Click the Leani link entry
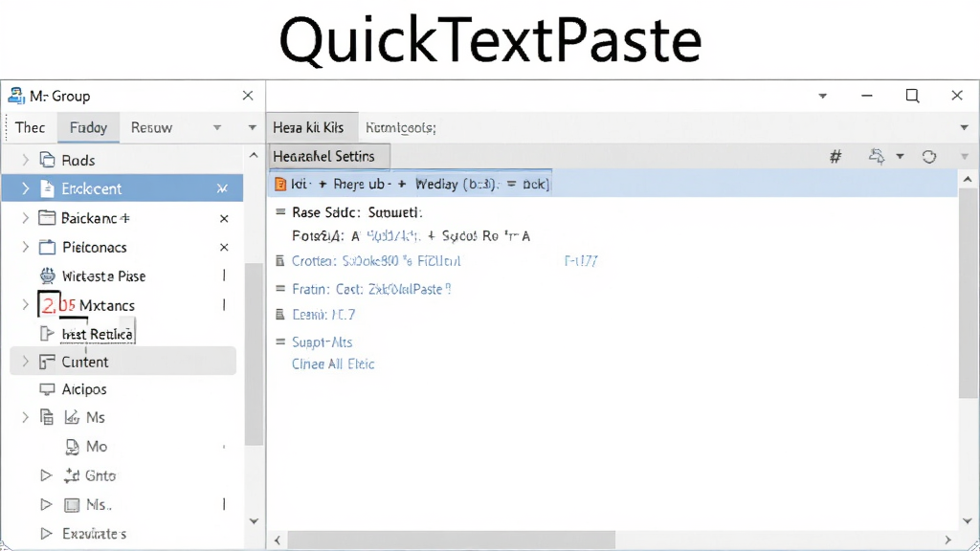This screenshot has height=551, width=980. (x=323, y=315)
